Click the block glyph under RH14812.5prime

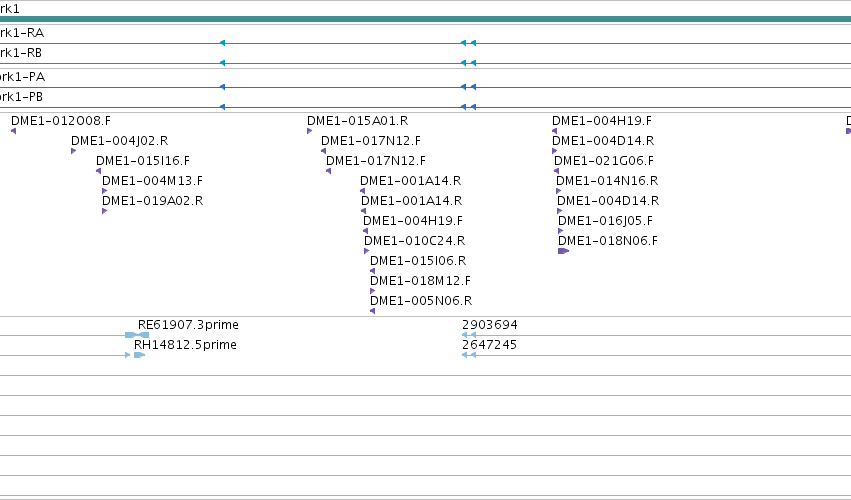[x=139, y=355]
